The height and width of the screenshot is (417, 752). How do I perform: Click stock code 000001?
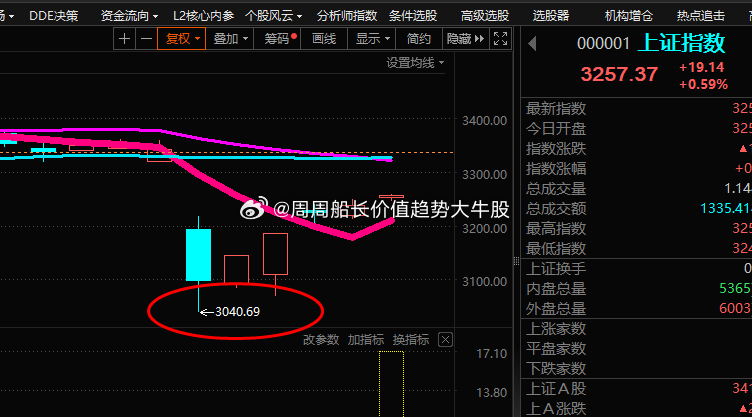tap(603, 44)
